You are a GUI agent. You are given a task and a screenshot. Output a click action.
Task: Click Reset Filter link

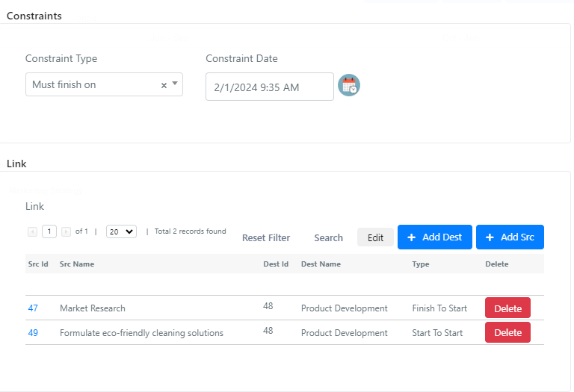coord(266,237)
